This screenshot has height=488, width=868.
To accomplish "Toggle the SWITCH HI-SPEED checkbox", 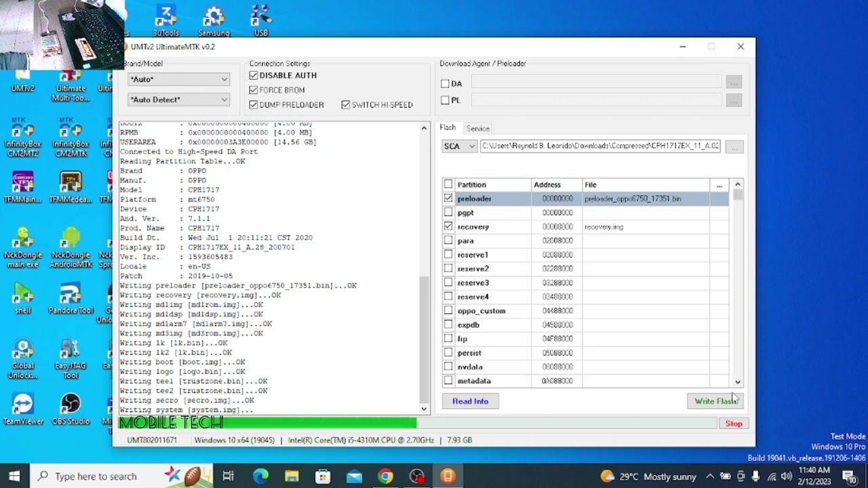I will click(x=346, y=105).
